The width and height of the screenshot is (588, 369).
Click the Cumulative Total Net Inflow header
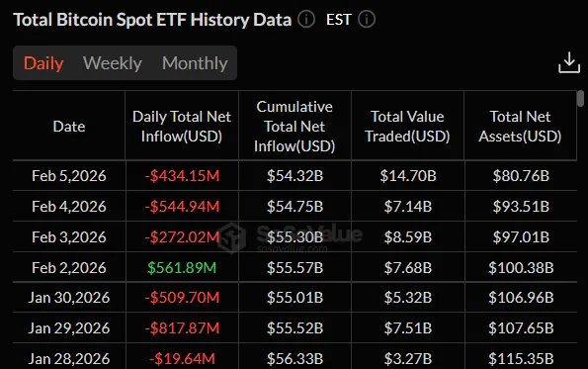coord(294,127)
